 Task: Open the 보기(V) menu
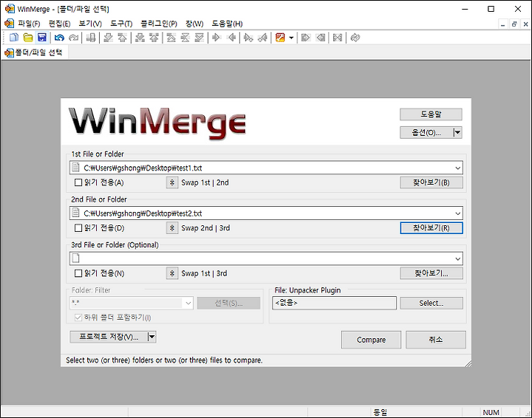point(90,24)
